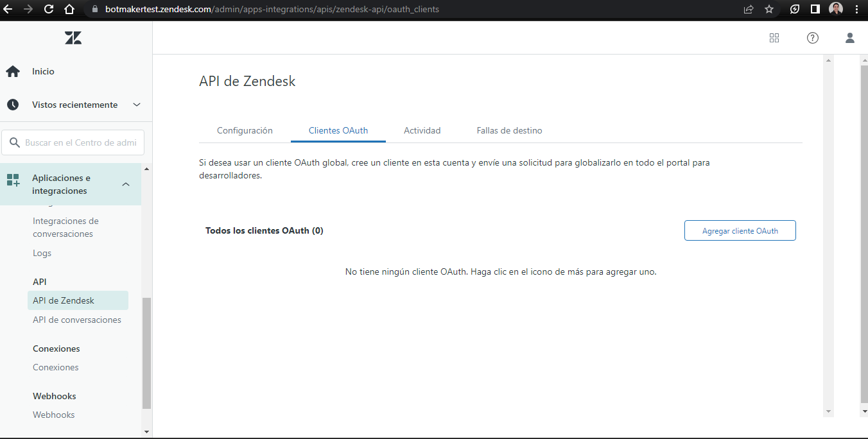Open API de conversaciones
The height and width of the screenshot is (439, 868).
(x=77, y=320)
